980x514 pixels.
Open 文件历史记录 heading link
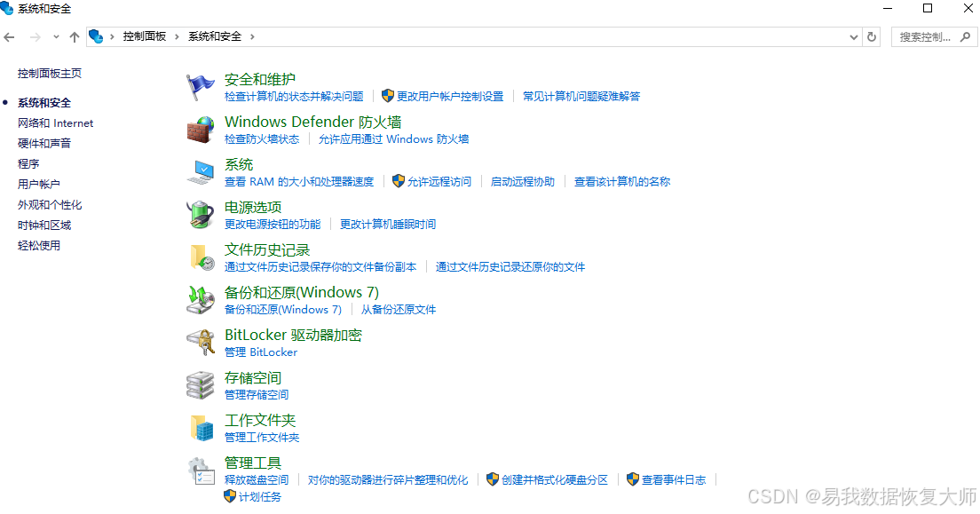[267, 249]
